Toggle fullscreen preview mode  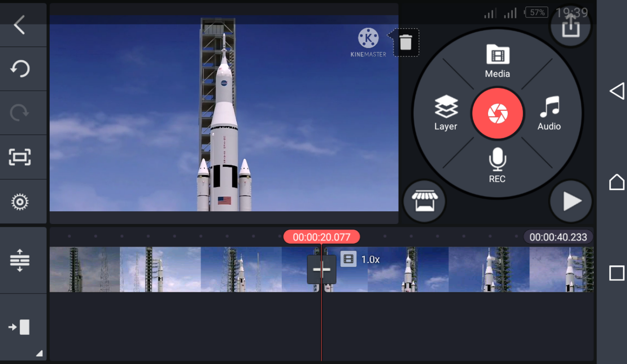(19, 157)
